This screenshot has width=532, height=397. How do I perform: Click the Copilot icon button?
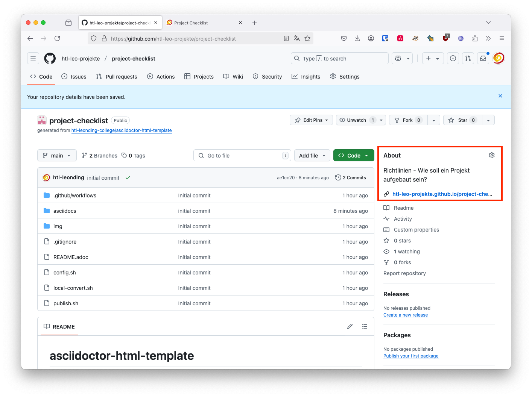(398, 58)
